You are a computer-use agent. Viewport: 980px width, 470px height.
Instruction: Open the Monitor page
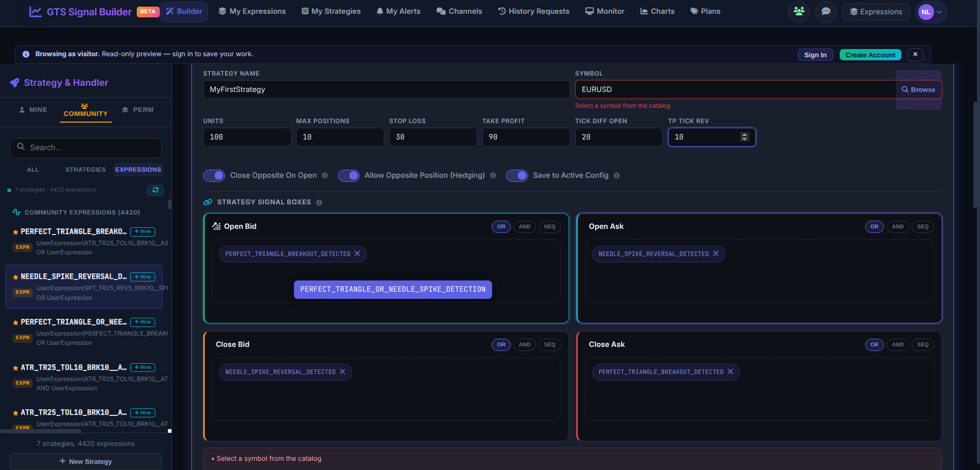coord(605,11)
